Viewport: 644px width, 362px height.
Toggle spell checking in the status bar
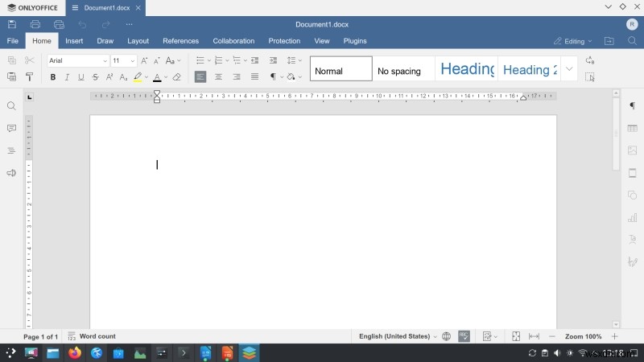[464, 336]
